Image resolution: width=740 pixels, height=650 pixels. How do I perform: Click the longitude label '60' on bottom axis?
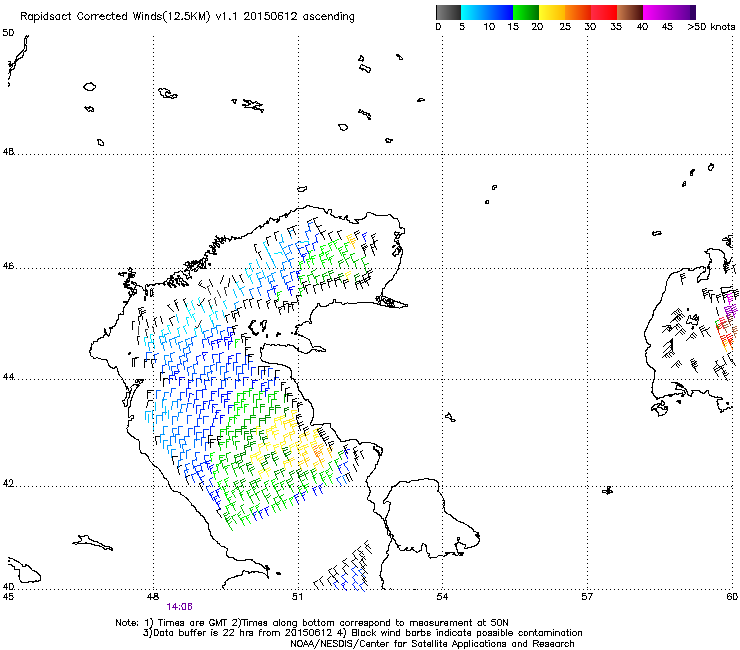click(732, 597)
